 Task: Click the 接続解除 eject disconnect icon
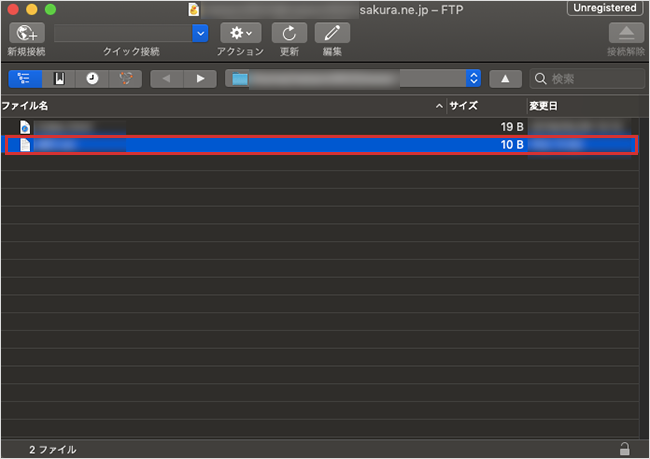[x=625, y=33]
